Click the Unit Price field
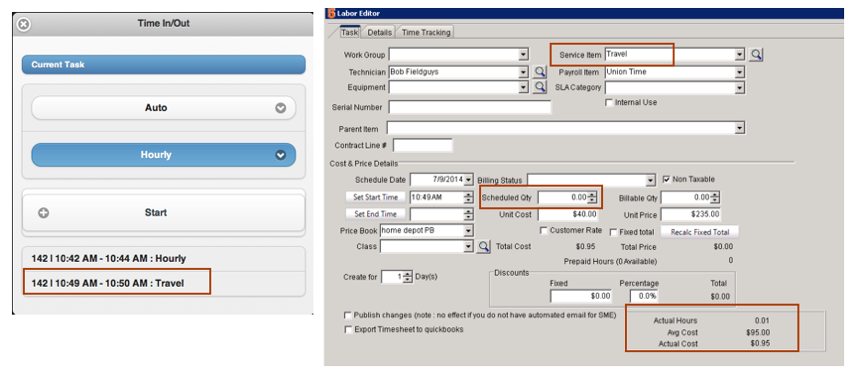The width and height of the screenshot is (856, 377). (690, 214)
